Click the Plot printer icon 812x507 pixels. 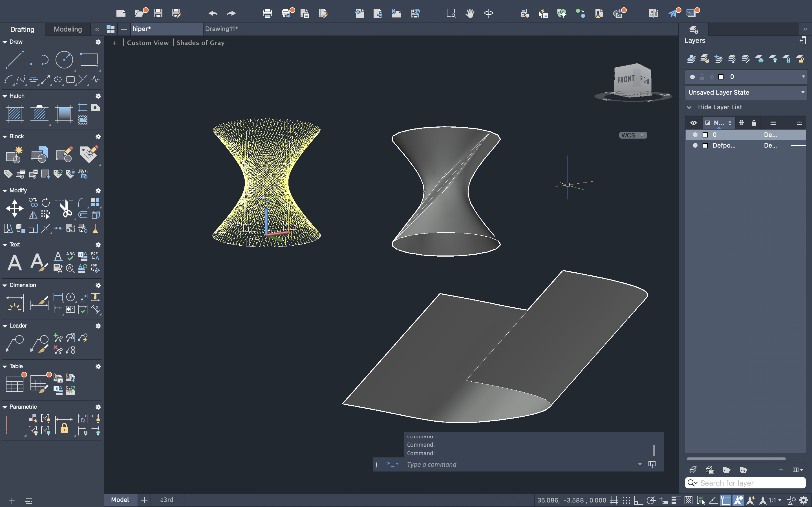coord(267,14)
